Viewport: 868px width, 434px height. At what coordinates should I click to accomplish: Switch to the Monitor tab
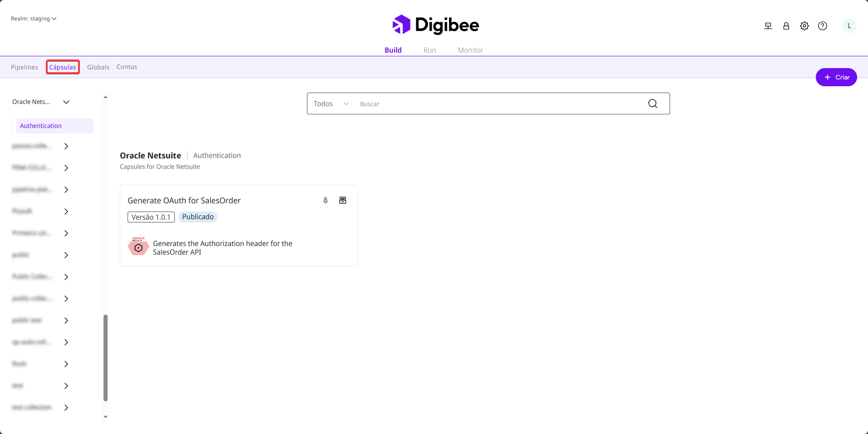coord(470,50)
